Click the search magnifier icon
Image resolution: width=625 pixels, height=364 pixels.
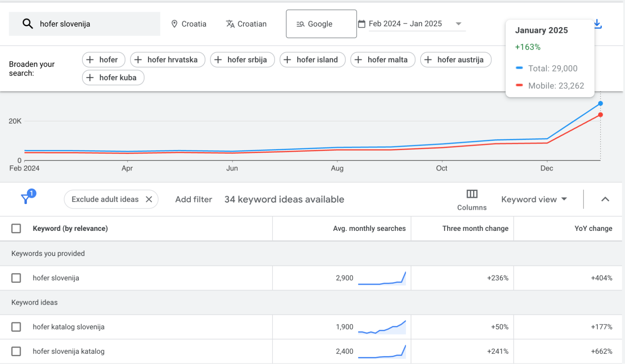tap(28, 24)
